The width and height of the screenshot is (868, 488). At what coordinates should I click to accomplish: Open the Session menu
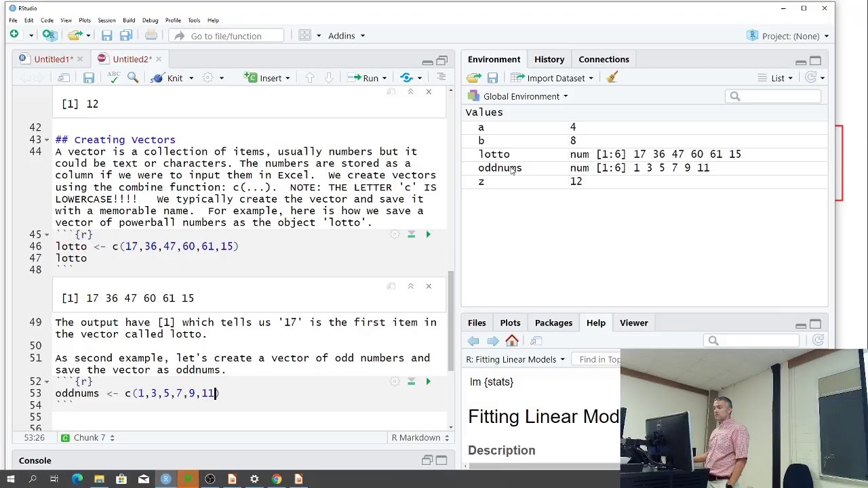click(106, 20)
